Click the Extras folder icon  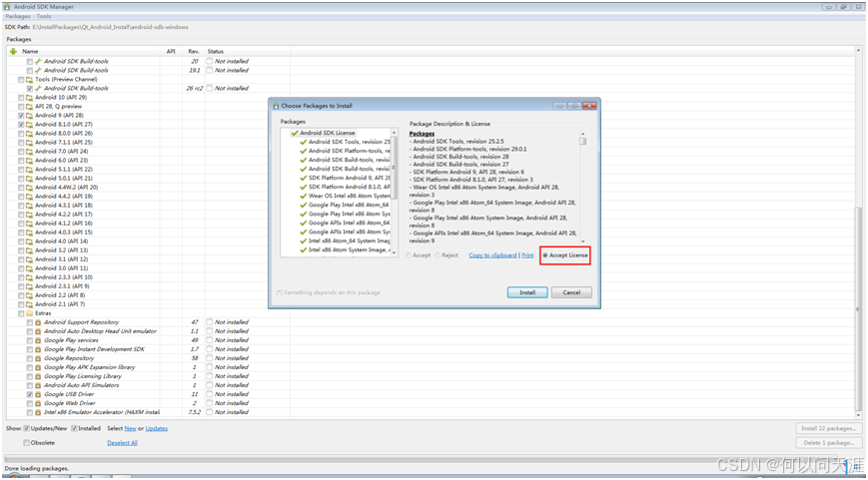coord(29,313)
